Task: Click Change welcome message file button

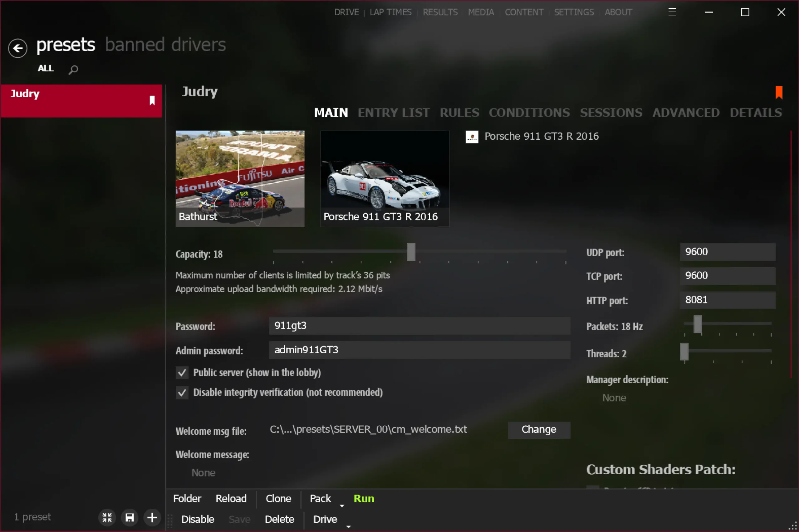Action: click(x=539, y=429)
